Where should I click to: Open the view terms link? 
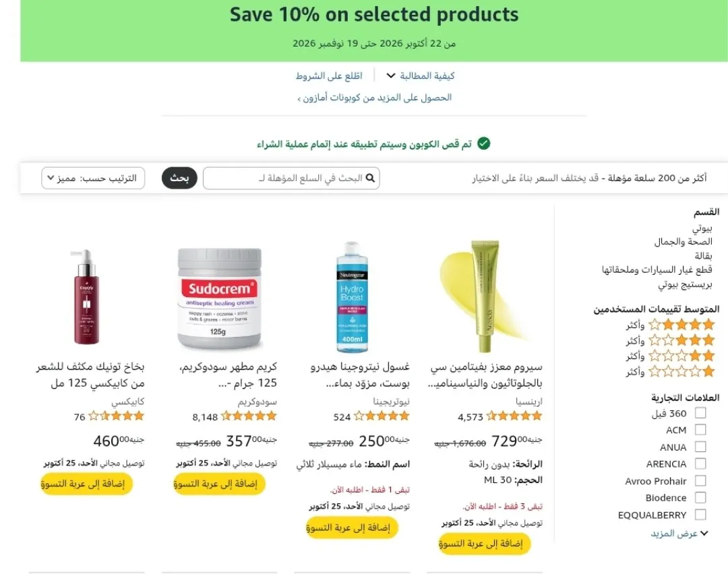pos(329,75)
